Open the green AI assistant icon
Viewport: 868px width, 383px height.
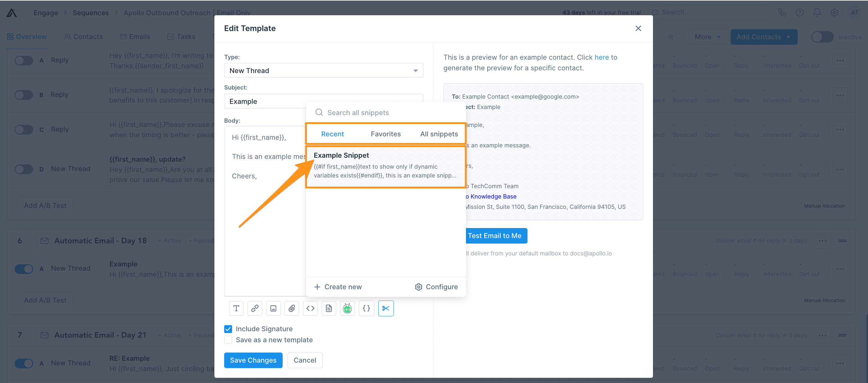pyautogui.click(x=348, y=308)
